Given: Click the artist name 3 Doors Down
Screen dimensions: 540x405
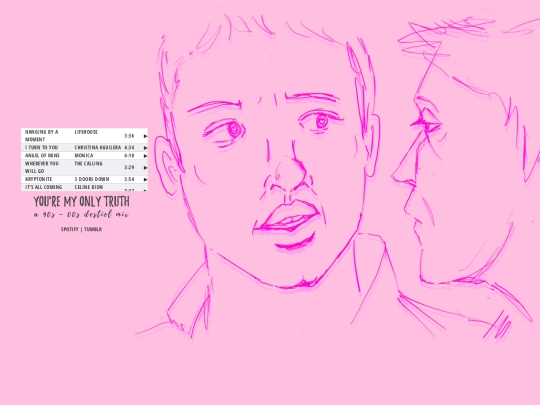Looking at the screenshot, I should pos(92,179).
